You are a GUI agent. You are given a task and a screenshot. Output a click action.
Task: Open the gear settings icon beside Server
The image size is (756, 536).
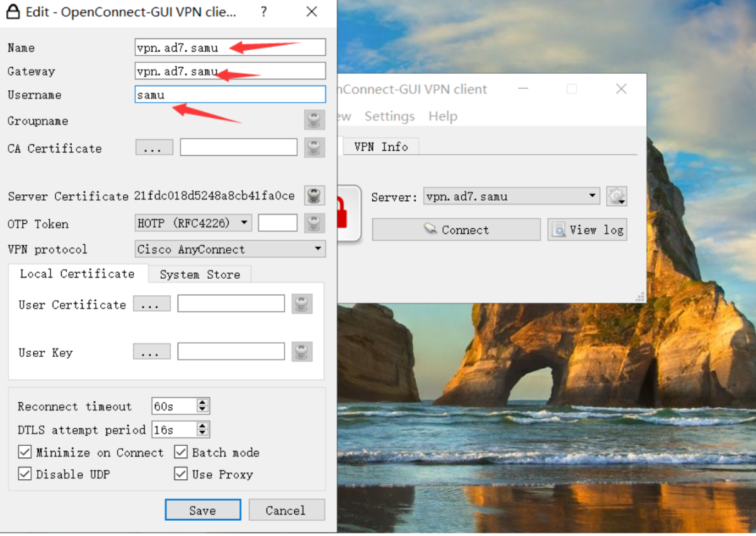coord(616,197)
